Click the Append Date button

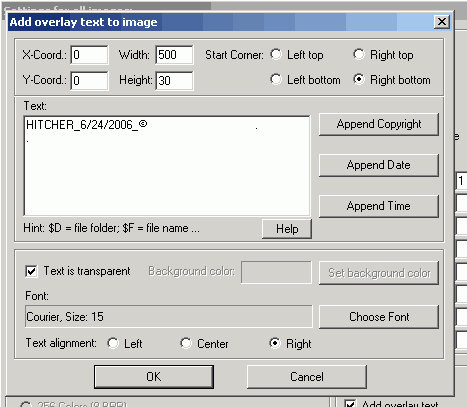click(379, 165)
